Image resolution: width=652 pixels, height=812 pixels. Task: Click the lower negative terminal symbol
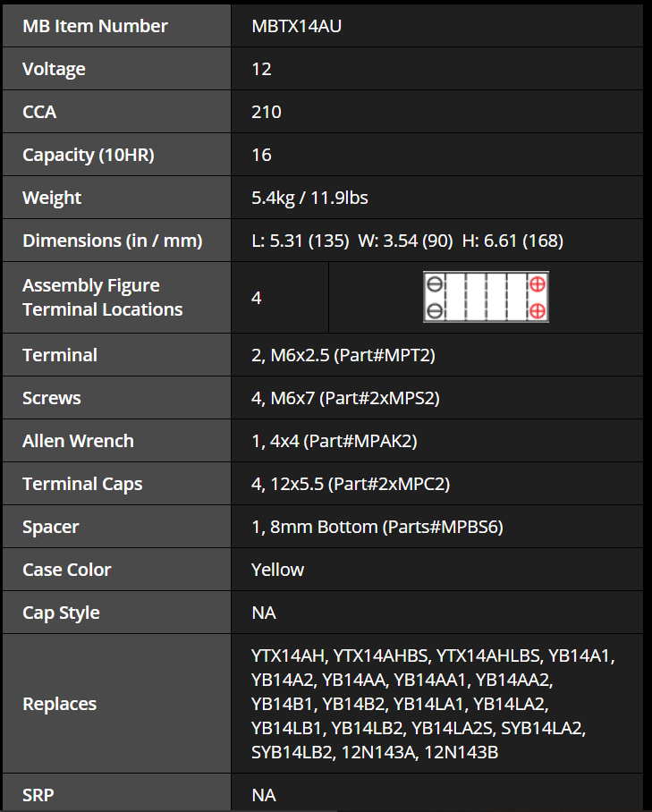click(435, 310)
